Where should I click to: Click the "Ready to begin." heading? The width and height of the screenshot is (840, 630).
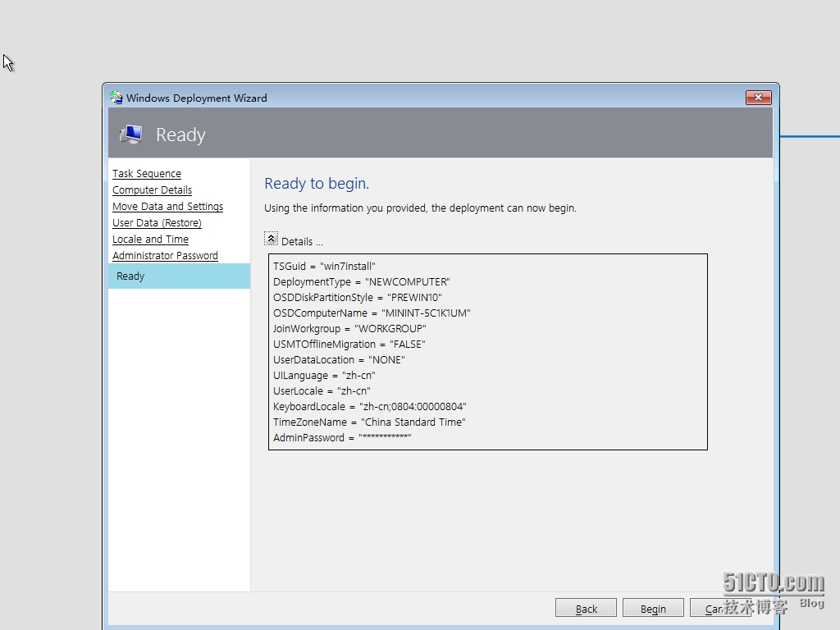[317, 183]
